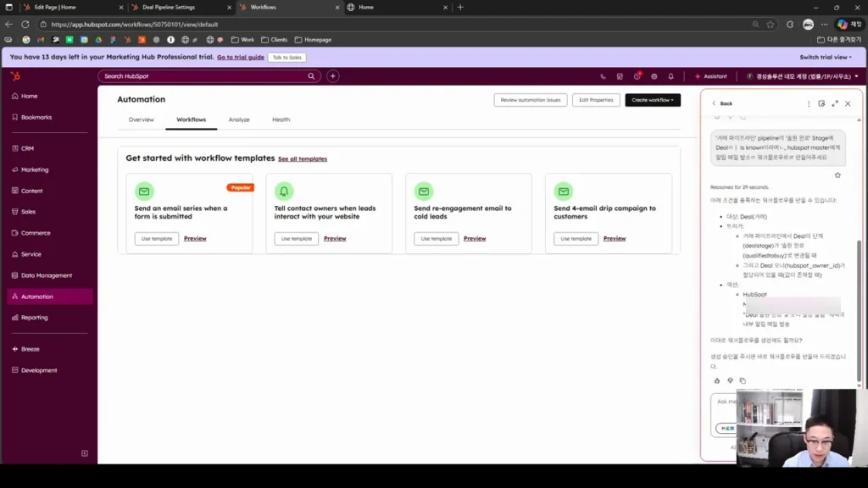Open the notifications bell icon
Viewport: 868px width, 488px height.
coord(671,76)
